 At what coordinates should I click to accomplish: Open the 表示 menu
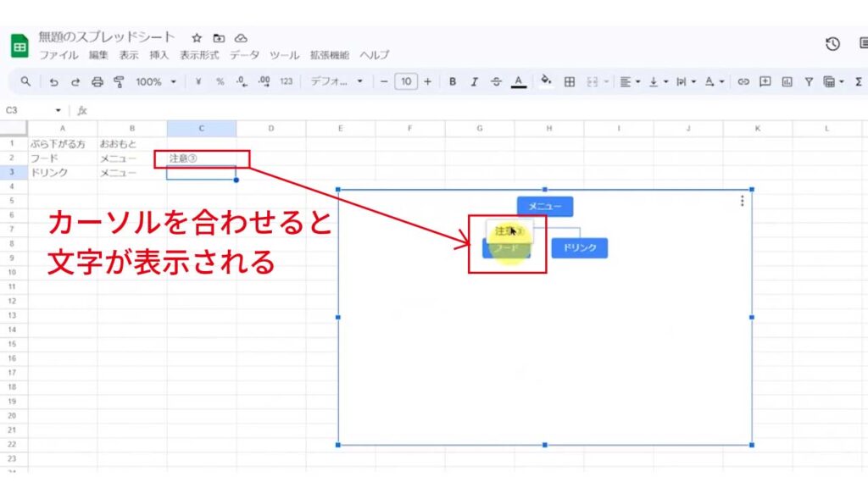click(129, 55)
